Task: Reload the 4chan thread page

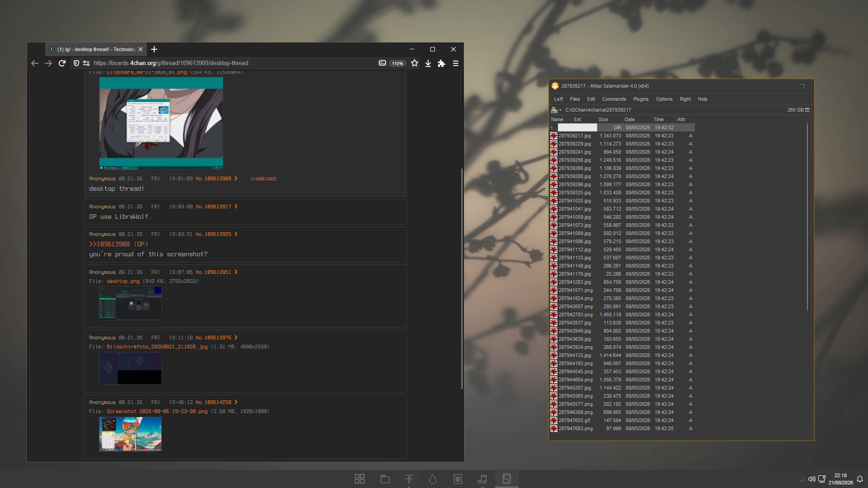Action: pos(62,63)
